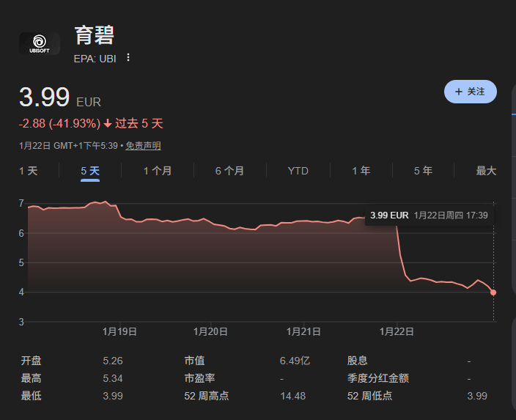Click the 育碧 company title
This screenshot has width=516, height=420.
95,34
